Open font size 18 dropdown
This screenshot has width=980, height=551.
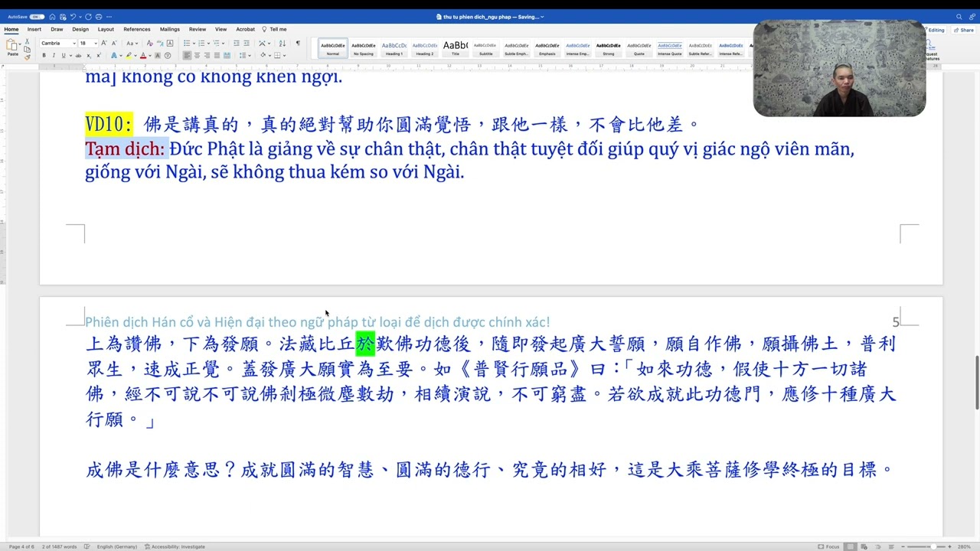coord(96,43)
